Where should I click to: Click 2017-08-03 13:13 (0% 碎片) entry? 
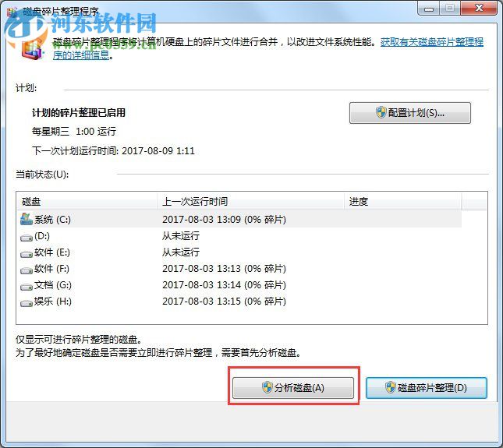(x=224, y=269)
